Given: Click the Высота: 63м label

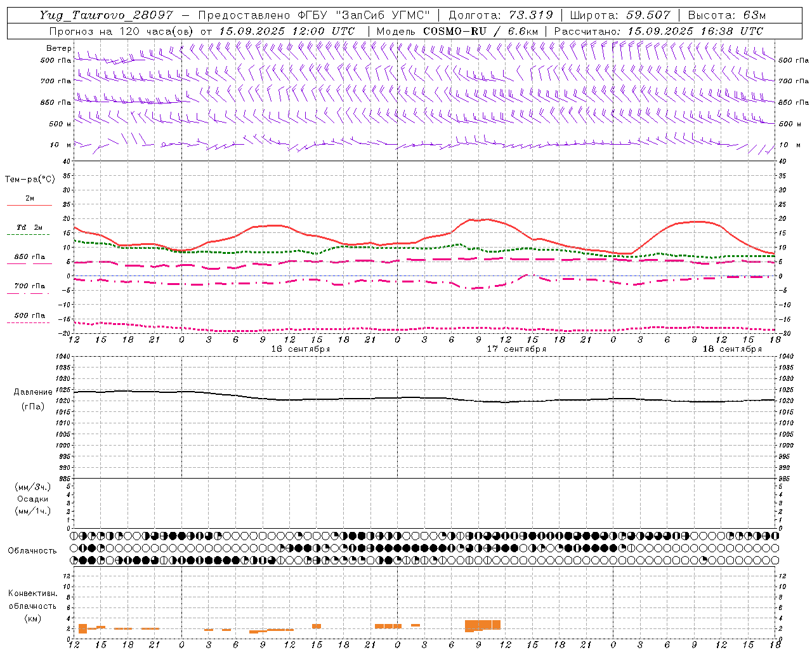Looking at the screenshot, I should (x=727, y=15).
